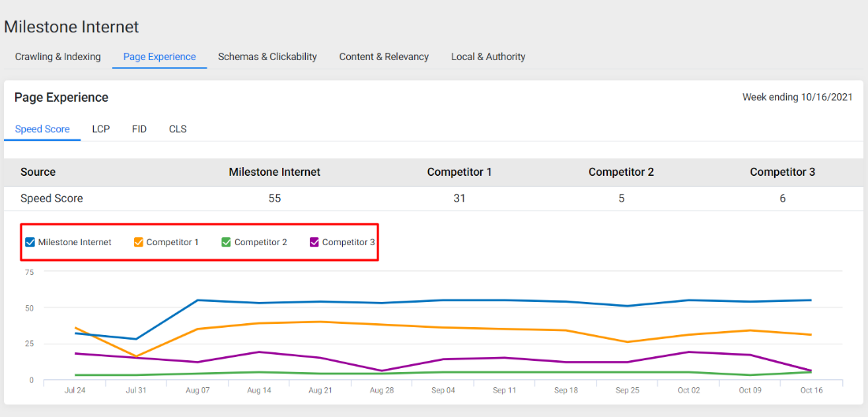Screen dimensions: 868x417
Task: Click the Sep 04 axis label
Action: coord(443,390)
